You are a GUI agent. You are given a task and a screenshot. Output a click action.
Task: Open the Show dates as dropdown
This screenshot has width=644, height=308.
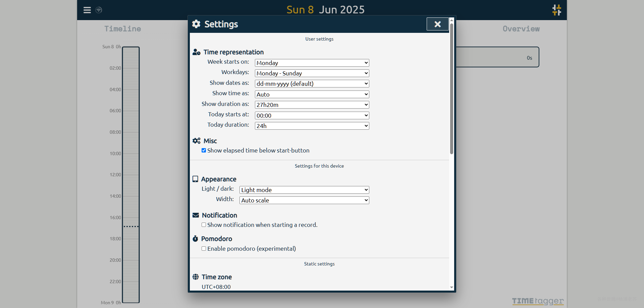click(x=312, y=84)
